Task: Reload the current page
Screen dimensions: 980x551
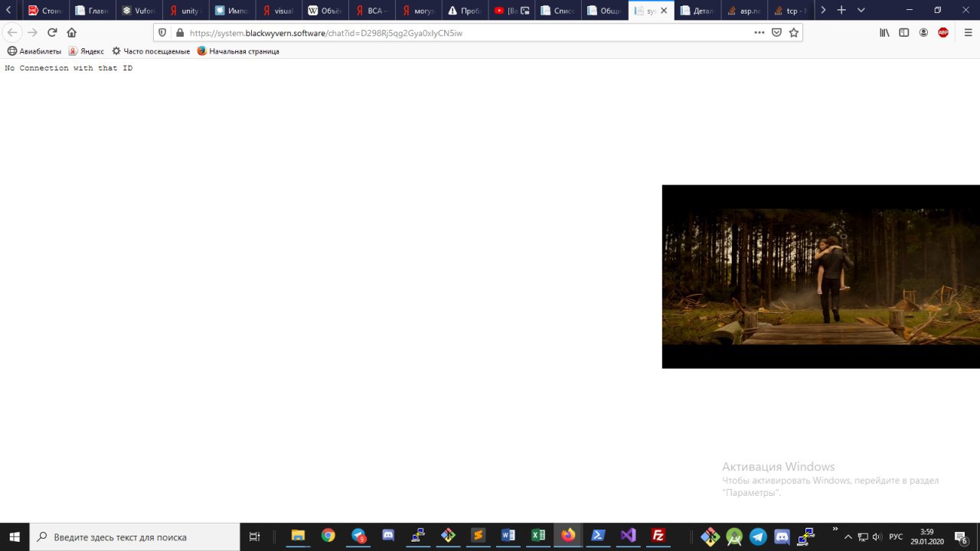Action: point(52,33)
